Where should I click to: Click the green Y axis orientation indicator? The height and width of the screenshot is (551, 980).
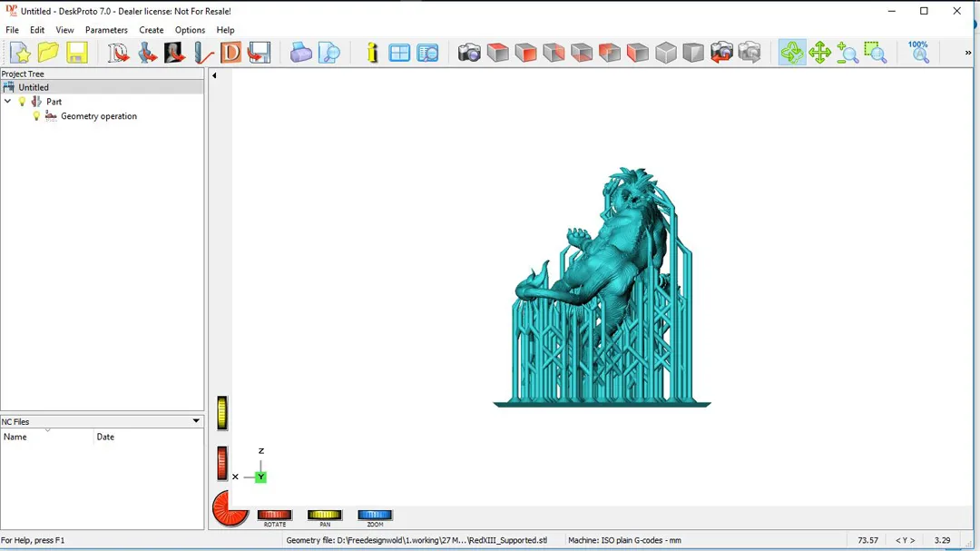[x=260, y=477]
